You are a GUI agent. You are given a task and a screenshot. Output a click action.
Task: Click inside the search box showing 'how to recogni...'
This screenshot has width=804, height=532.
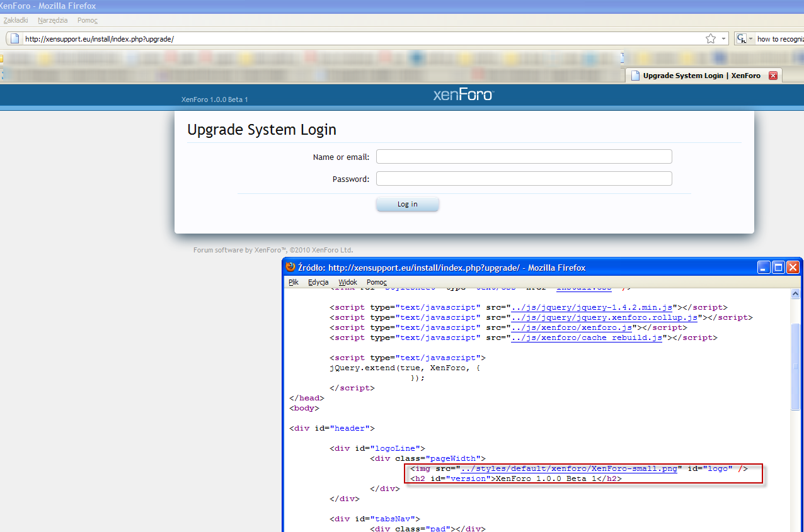781,38
